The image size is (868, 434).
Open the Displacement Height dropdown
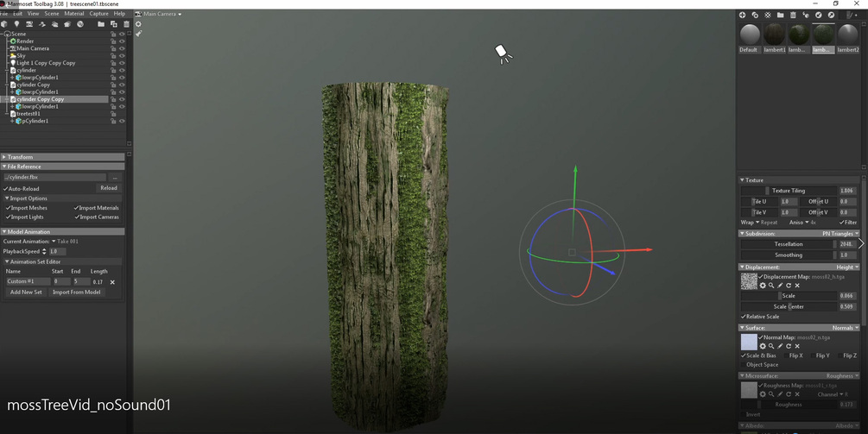pyautogui.click(x=847, y=267)
